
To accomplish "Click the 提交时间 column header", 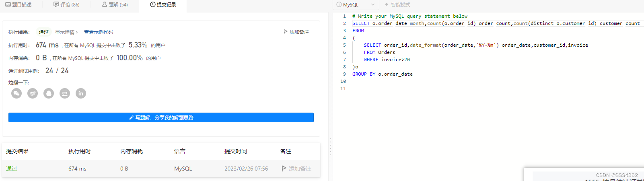I will [236, 151].
